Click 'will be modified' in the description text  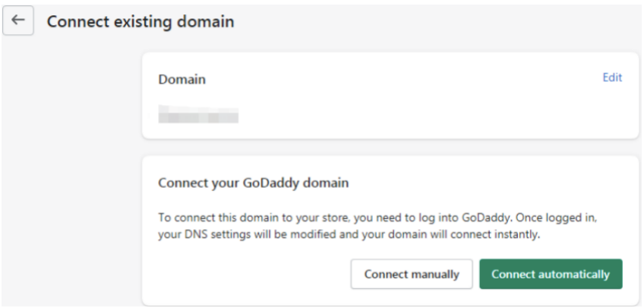coord(292,234)
